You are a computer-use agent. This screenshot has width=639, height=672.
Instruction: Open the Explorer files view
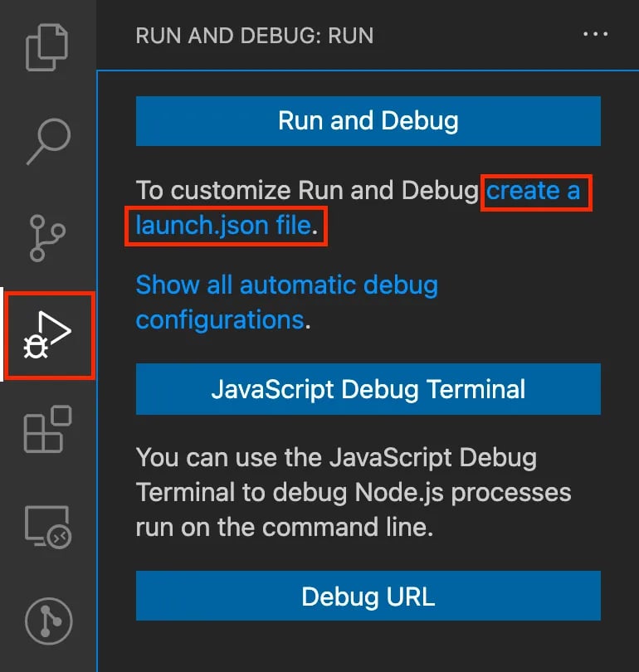(47, 47)
